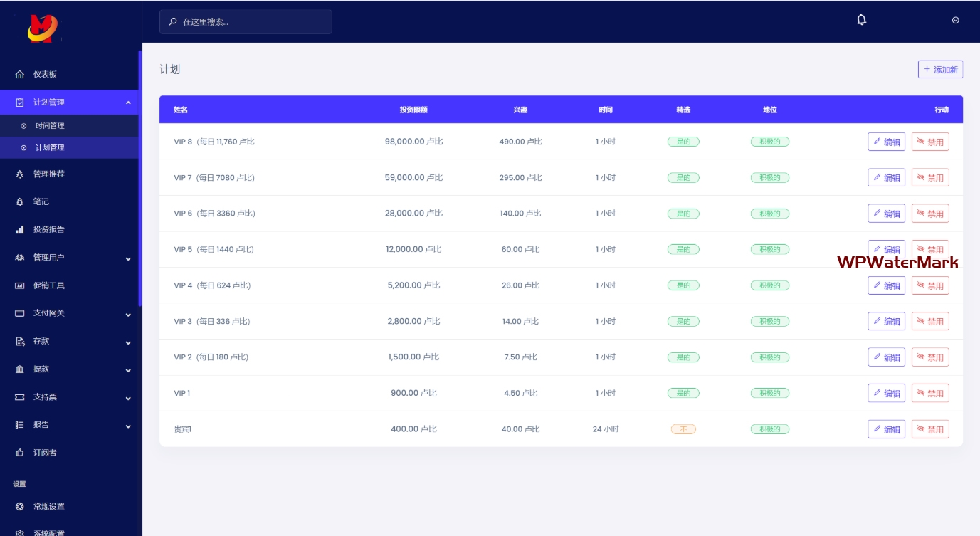Expand the 支付网关 sidebar menu
Image resolution: width=980 pixels, height=536 pixels.
click(x=128, y=314)
